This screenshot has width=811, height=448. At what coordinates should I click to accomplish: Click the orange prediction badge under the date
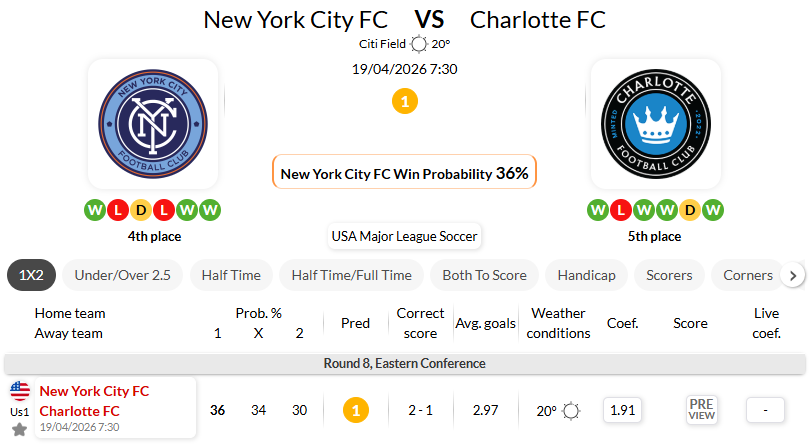(405, 101)
